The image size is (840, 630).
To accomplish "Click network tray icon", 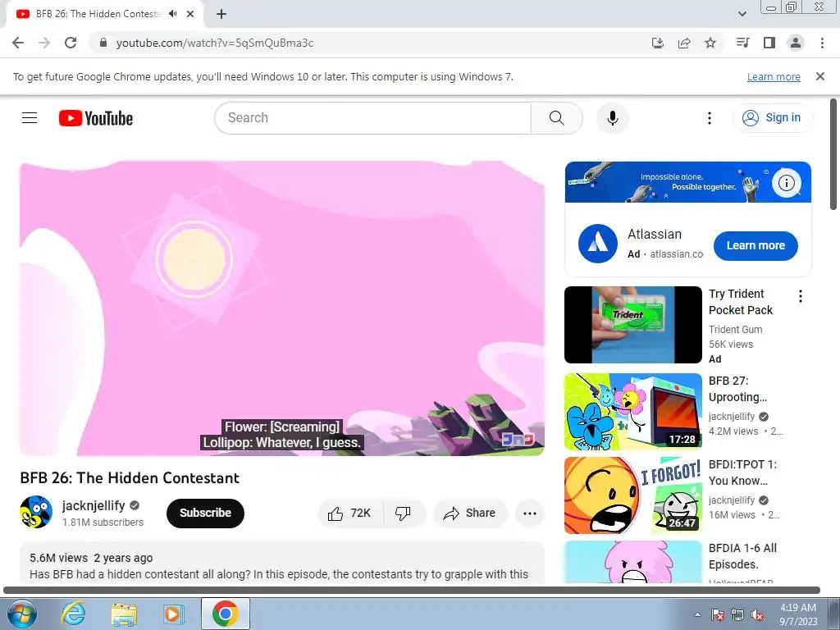I will (x=737, y=614).
